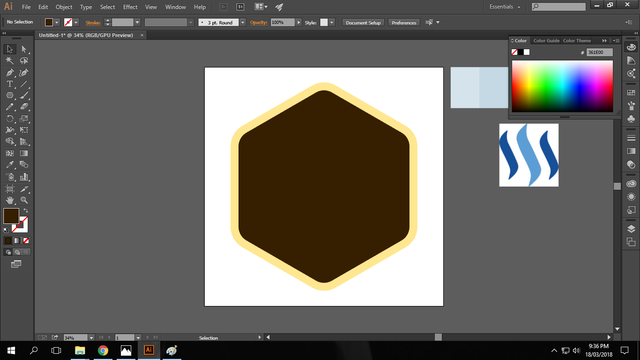640x360 pixels.
Task: Click the dark brown fill swatch in toolbox
Action: (x=11, y=216)
